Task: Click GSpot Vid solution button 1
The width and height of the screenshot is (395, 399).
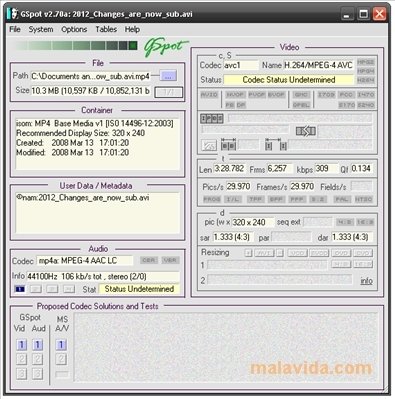Action: (21, 345)
